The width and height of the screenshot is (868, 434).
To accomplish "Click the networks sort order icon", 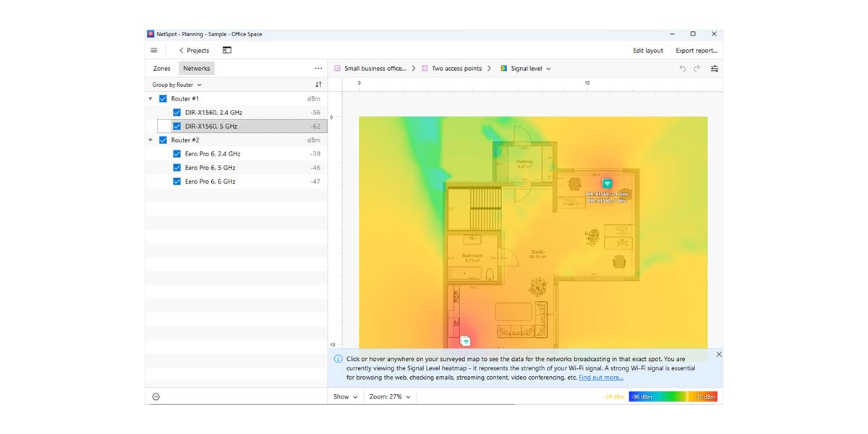I will tap(318, 85).
